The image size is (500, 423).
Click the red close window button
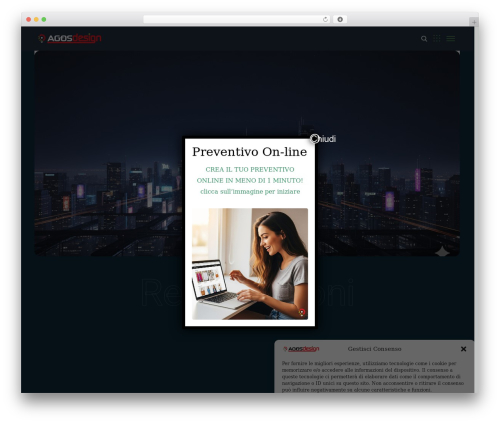pos(29,19)
